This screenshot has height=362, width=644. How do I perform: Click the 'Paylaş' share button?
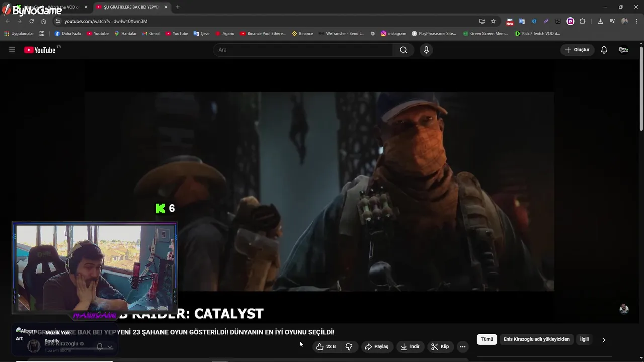click(x=377, y=346)
